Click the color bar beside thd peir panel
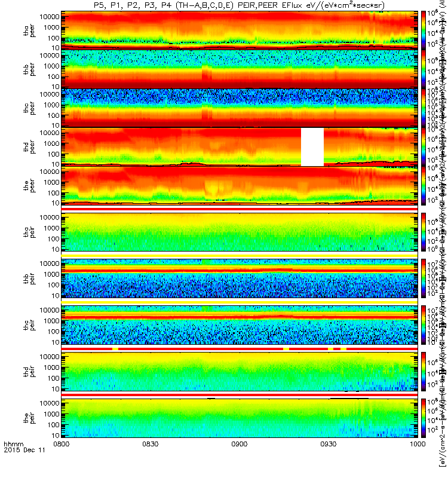448x478 pixels. [424, 372]
